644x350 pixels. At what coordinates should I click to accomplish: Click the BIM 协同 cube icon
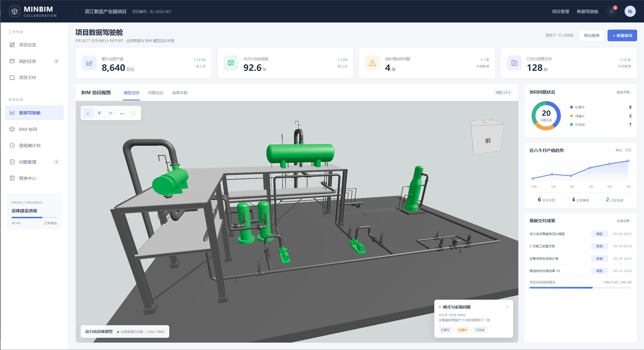point(12,129)
